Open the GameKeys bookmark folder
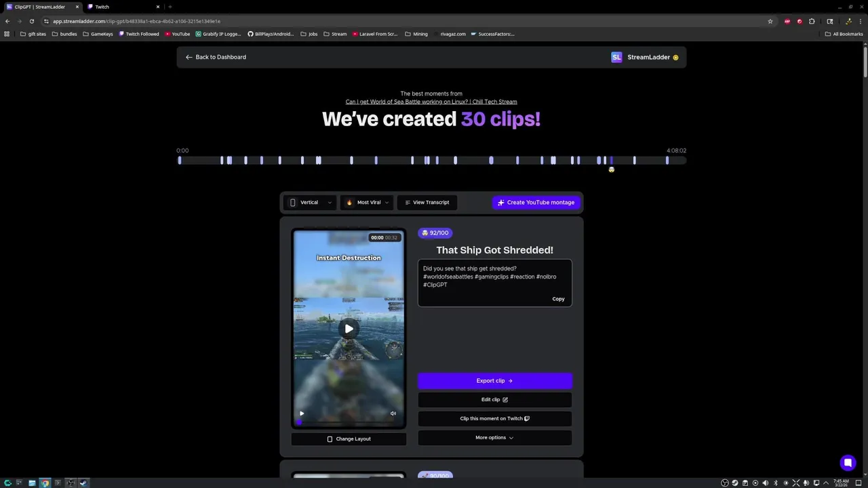This screenshot has width=868, height=488. 98,34
